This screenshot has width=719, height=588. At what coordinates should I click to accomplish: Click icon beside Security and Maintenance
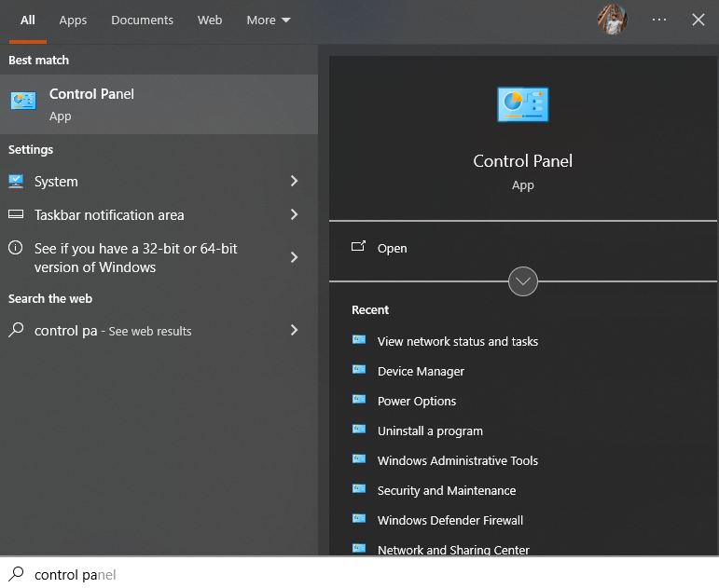[x=359, y=488]
